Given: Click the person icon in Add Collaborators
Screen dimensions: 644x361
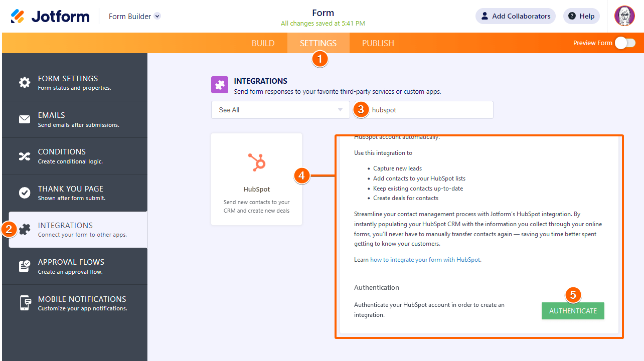Looking at the screenshot, I should (x=485, y=16).
